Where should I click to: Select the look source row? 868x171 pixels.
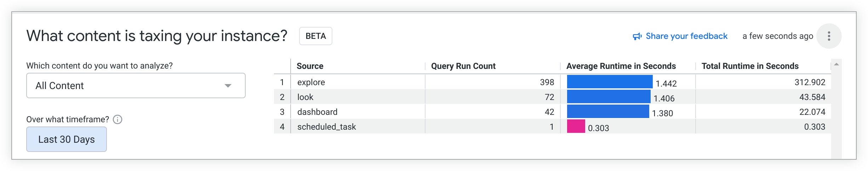[x=305, y=97]
